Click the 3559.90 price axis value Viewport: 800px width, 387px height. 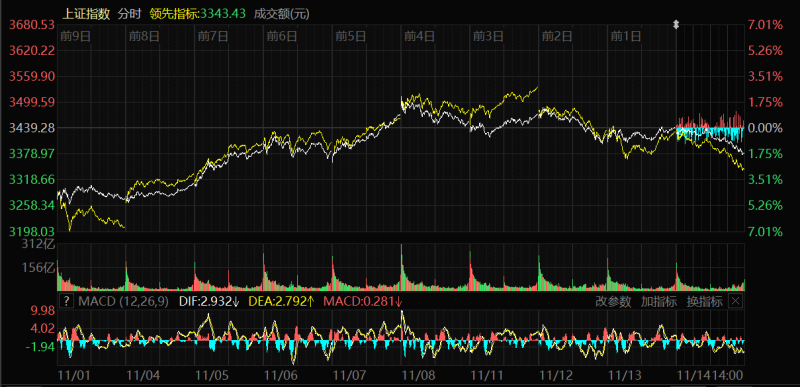click(32, 76)
